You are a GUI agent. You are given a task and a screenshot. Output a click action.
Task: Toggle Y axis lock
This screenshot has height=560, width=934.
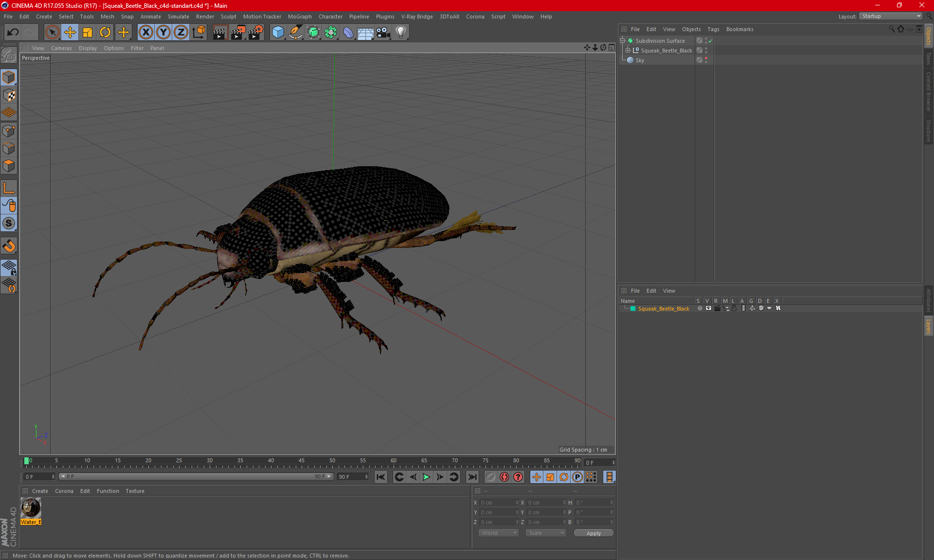[x=163, y=33]
